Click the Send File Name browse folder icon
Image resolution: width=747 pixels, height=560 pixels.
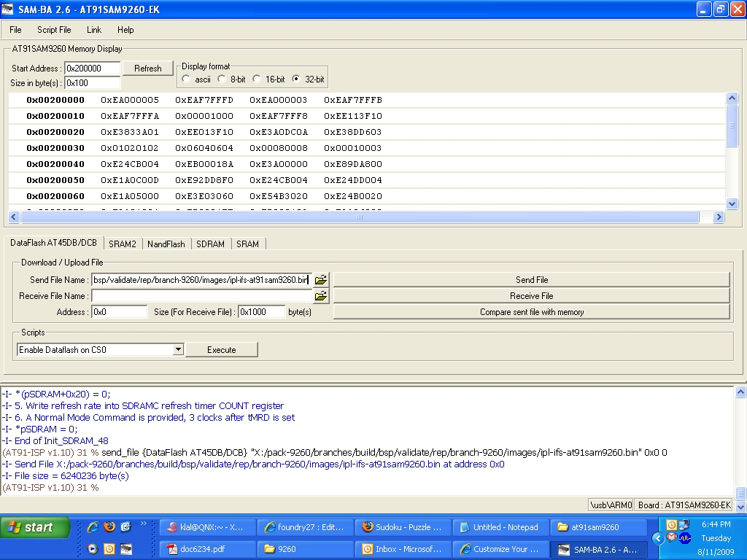(321, 280)
